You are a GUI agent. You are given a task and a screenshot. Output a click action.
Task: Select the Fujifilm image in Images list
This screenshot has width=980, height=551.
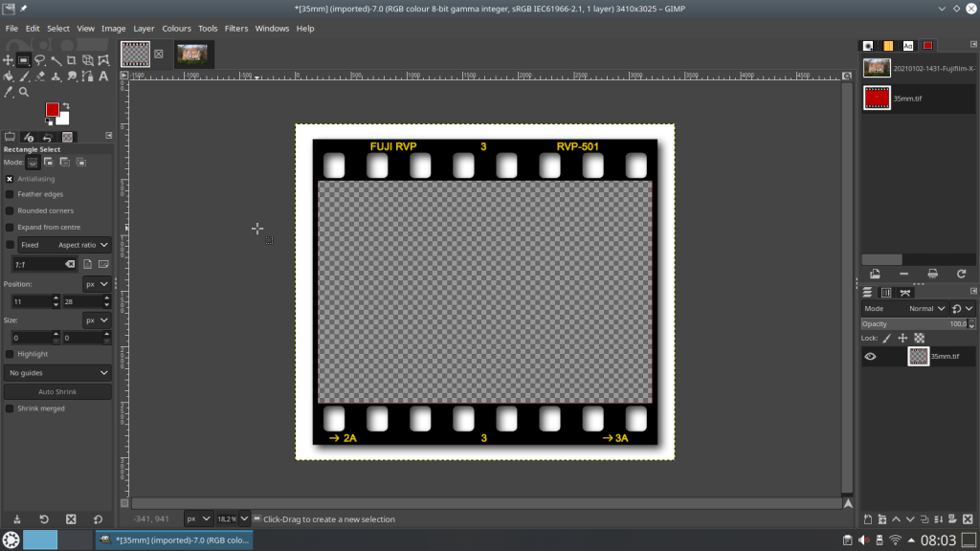tap(918, 68)
